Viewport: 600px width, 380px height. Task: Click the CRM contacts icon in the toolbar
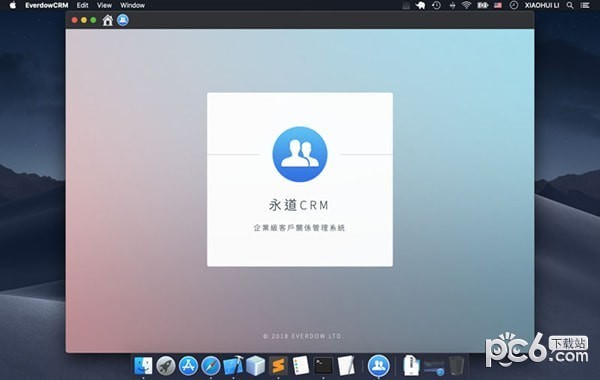click(x=123, y=20)
